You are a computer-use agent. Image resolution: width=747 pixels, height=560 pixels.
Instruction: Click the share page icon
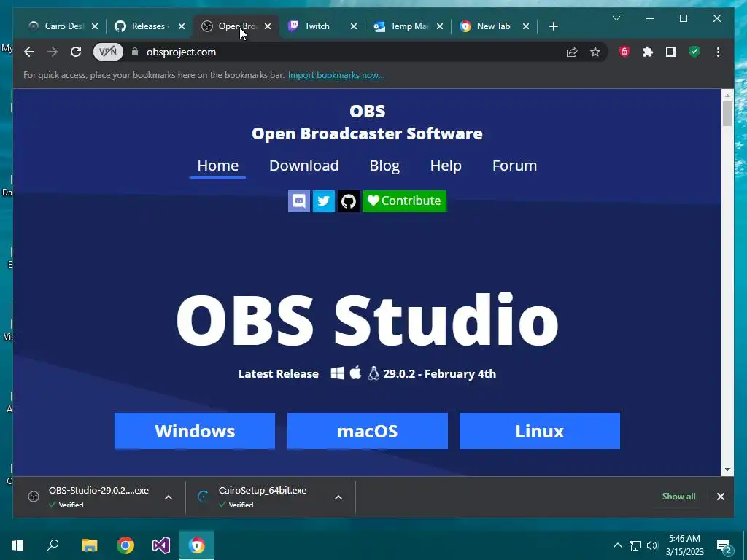coord(572,52)
